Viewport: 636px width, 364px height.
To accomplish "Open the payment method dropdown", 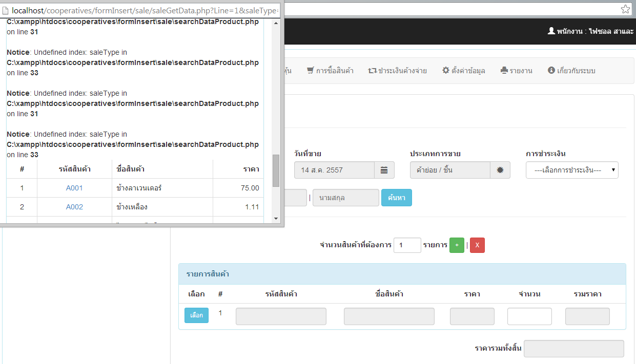I will click(x=572, y=170).
